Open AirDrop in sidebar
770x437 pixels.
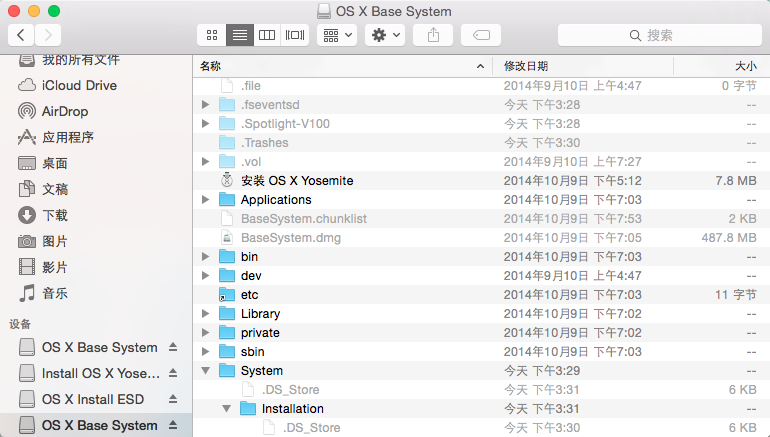[96, 111]
